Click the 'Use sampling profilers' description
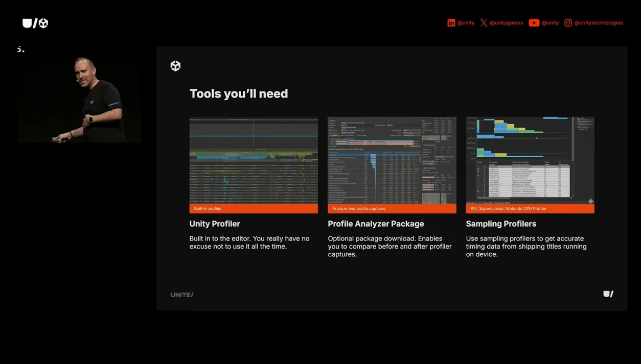This screenshot has height=364, width=641. [526, 246]
